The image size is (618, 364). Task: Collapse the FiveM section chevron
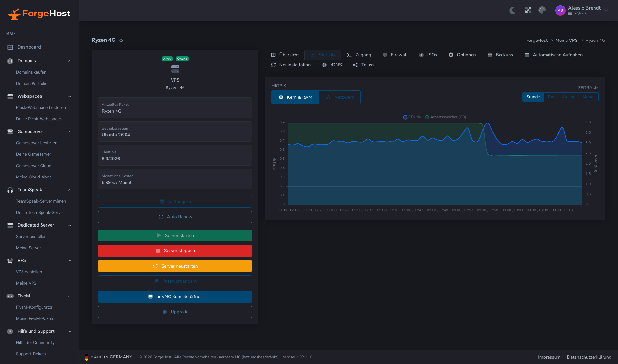click(x=70, y=296)
